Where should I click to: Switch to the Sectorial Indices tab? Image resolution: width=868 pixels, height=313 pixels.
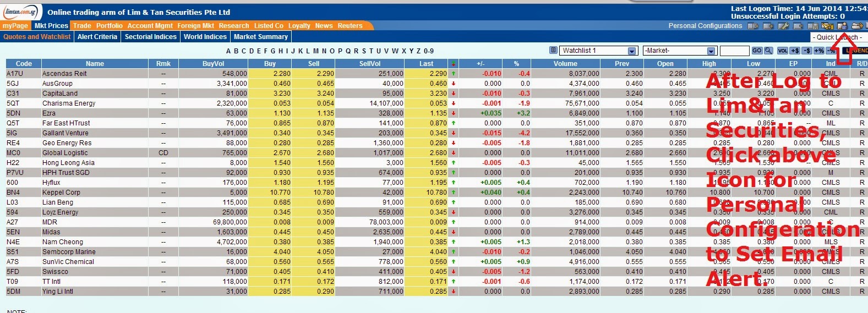click(151, 37)
